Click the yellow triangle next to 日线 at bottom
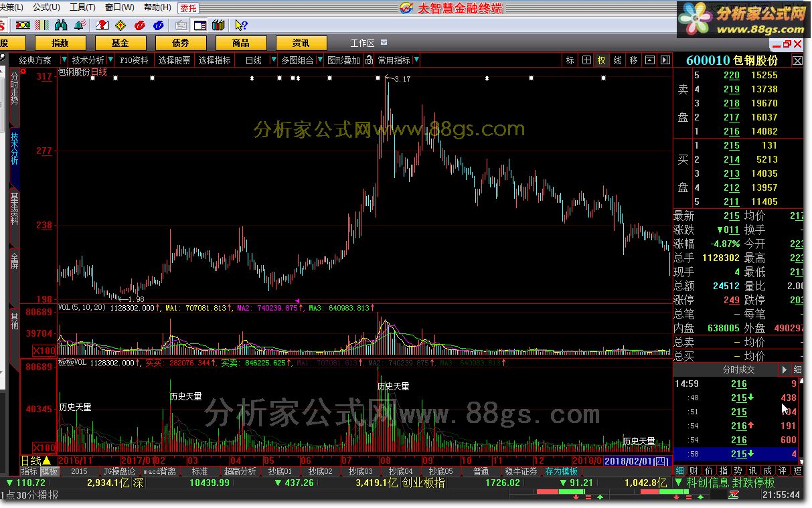Image resolution: width=812 pixels, height=508 pixels. [46, 460]
